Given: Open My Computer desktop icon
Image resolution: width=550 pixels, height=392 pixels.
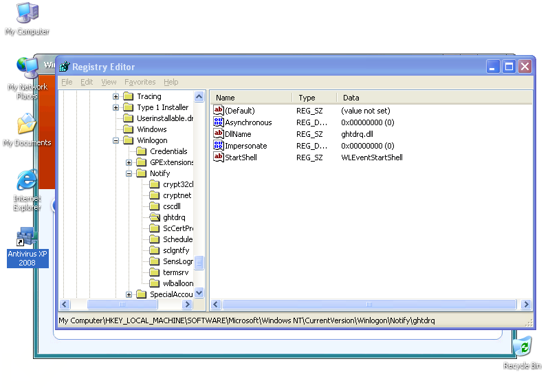Looking at the screenshot, I should click(27, 13).
